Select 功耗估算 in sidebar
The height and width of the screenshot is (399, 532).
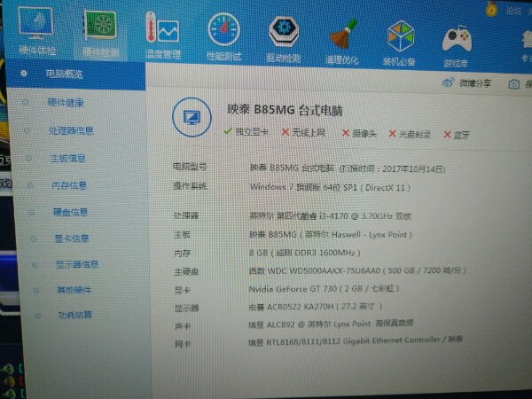pyautogui.click(x=75, y=315)
